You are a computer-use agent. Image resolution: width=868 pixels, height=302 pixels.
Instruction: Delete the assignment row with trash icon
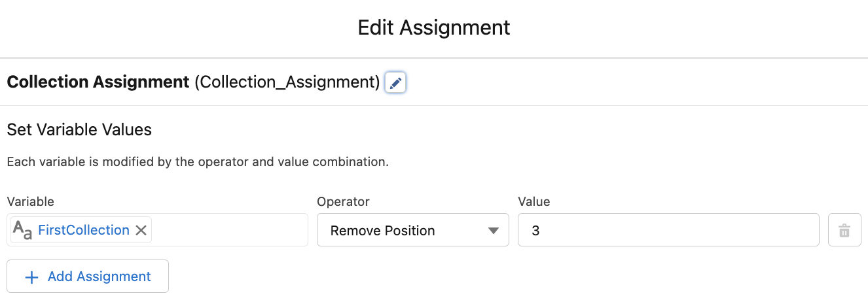pyautogui.click(x=844, y=230)
